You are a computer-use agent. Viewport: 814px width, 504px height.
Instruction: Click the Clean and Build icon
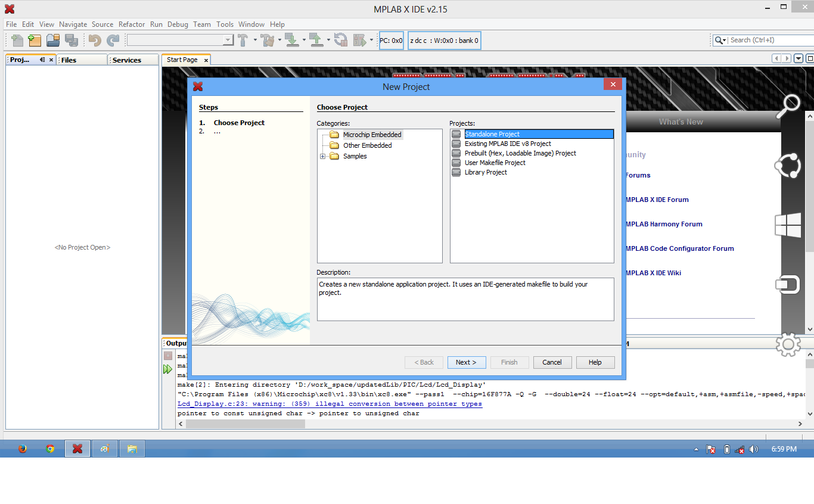tap(267, 40)
